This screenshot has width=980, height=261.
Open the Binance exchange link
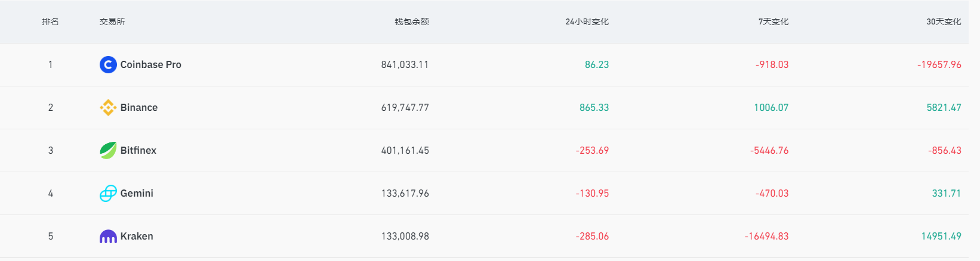(139, 107)
